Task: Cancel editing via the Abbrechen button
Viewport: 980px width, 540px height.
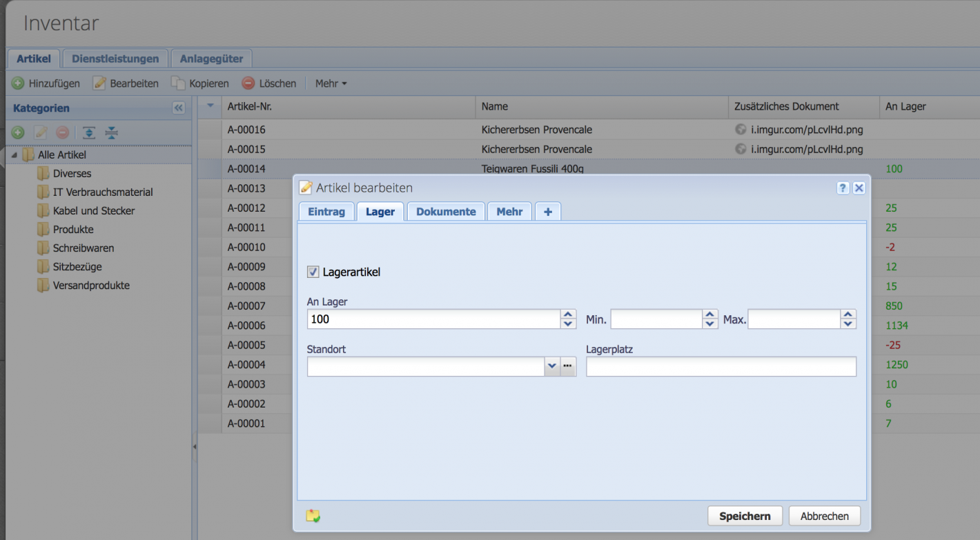Action: click(824, 515)
